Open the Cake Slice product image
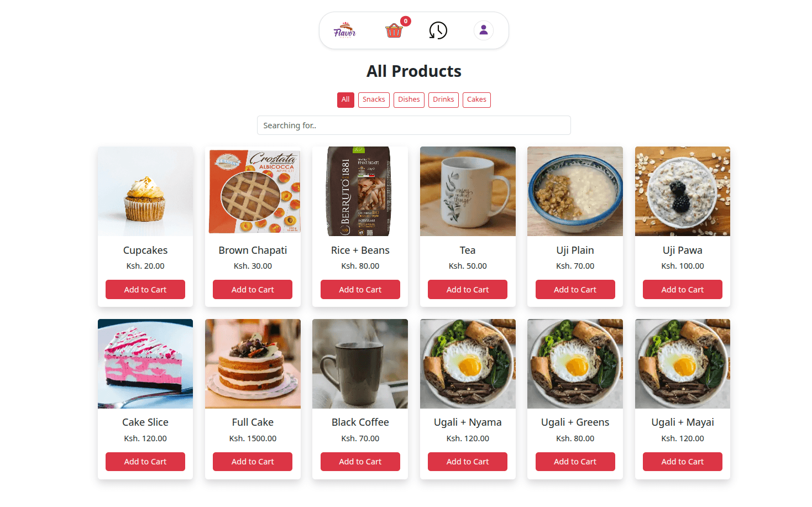 click(x=145, y=363)
